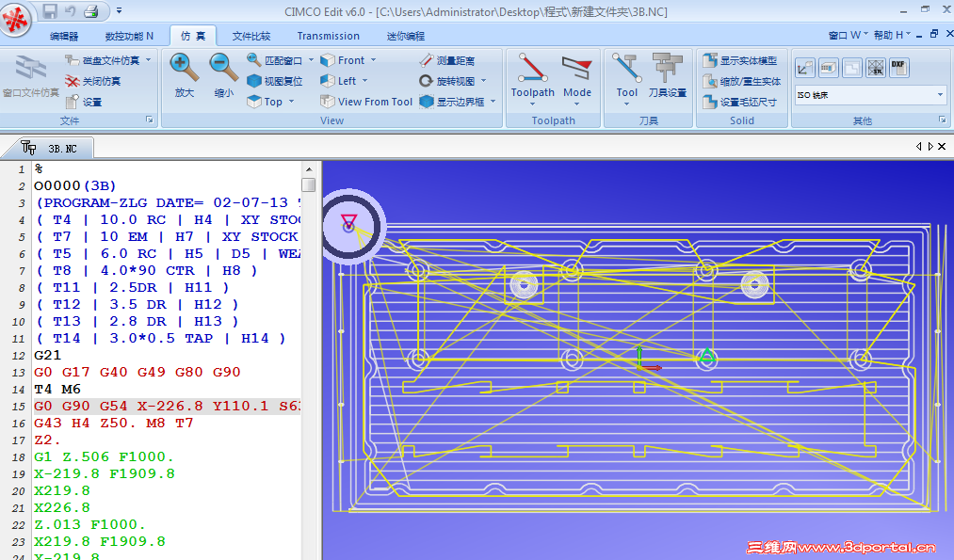Click the CIMCO application logo button
Screen dimensions: 954x560
point(15,19)
